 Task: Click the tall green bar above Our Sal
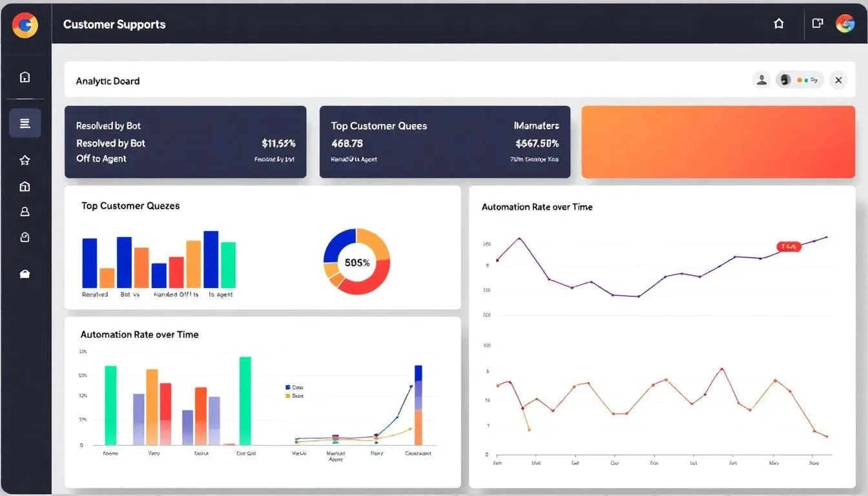245,400
